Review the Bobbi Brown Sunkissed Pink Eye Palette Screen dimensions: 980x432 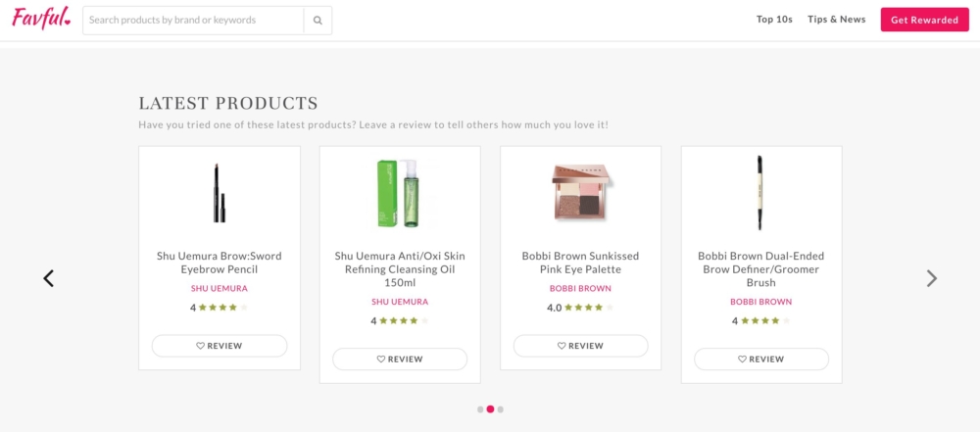coord(581,346)
